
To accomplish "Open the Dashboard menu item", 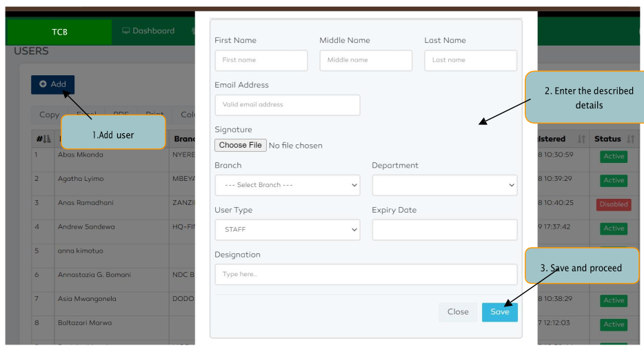I will coord(149,31).
